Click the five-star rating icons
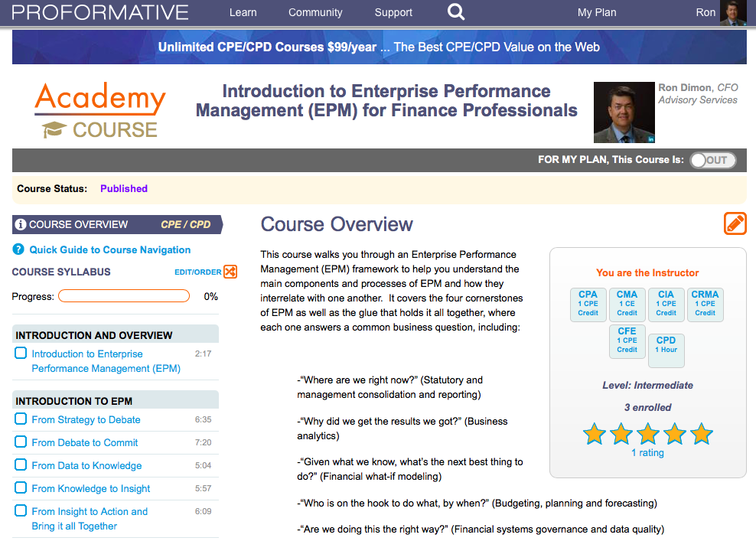 [647, 433]
